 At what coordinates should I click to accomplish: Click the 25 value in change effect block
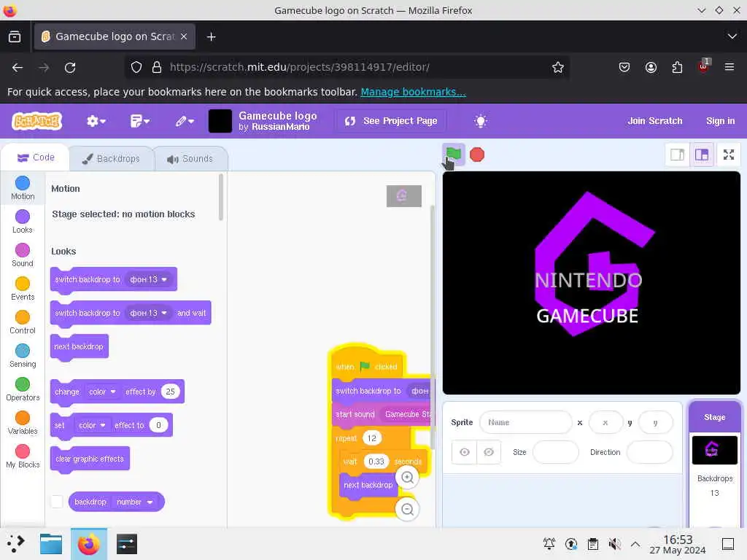[170, 392]
